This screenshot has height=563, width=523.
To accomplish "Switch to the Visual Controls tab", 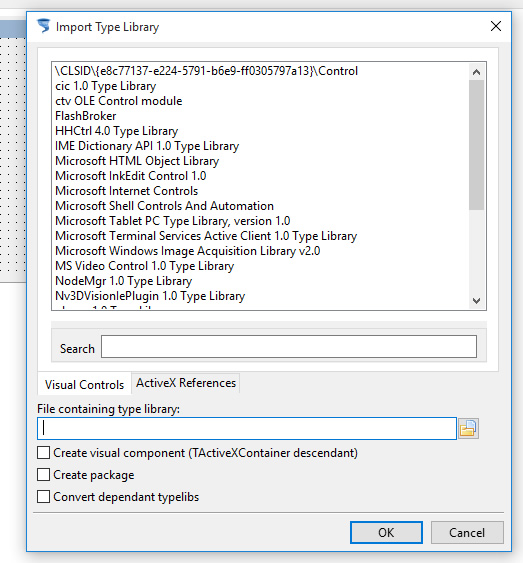I will 84,385.
